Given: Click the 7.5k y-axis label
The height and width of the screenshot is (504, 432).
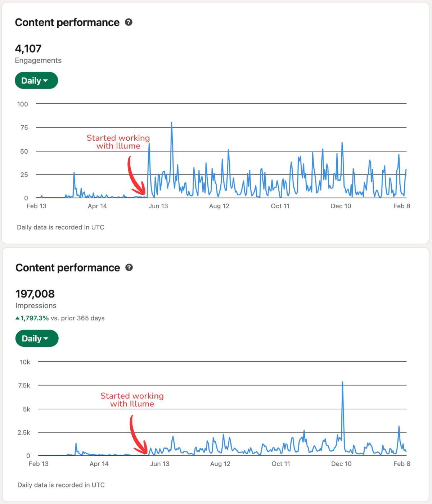Looking at the screenshot, I should tap(24, 385).
